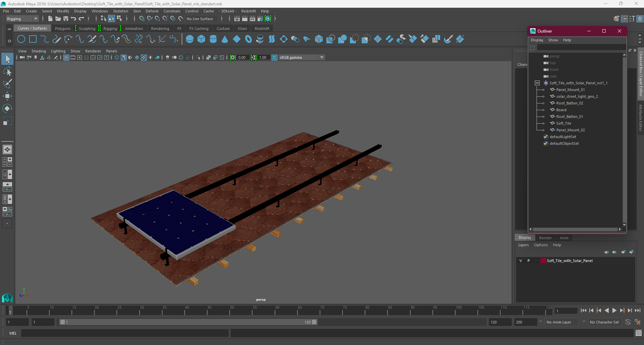Click the New Scene icon
The width and height of the screenshot is (644, 345).
click(x=50, y=19)
